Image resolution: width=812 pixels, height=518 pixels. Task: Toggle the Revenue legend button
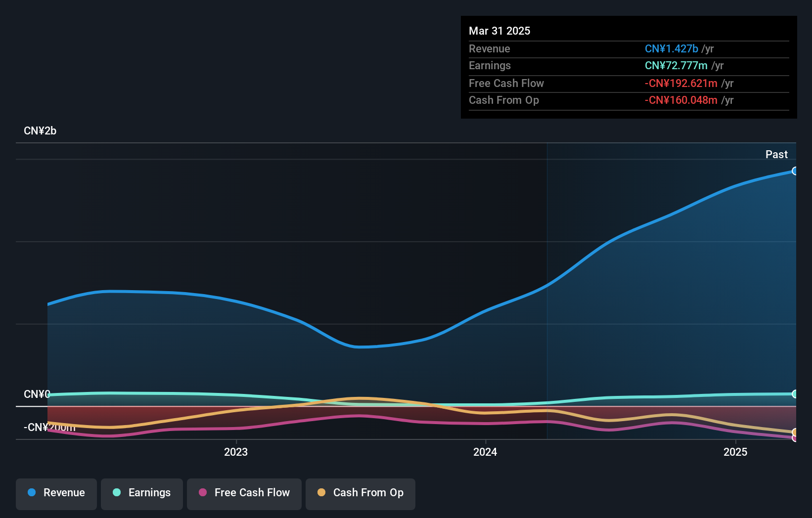[x=56, y=494]
